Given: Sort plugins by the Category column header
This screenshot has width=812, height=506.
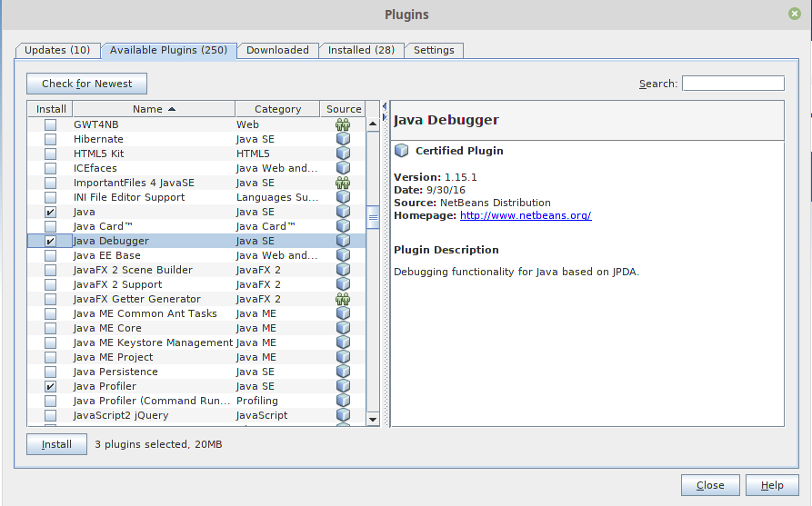Looking at the screenshot, I should pos(277,109).
